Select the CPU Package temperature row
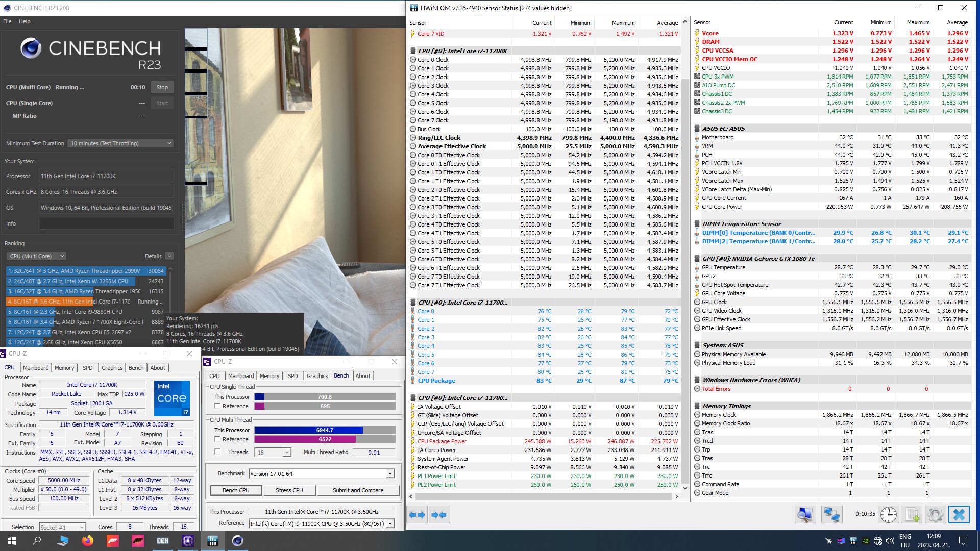Image resolution: width=980 pixels, height=551 pixels. pyautogui.click(x=545, y=381)
